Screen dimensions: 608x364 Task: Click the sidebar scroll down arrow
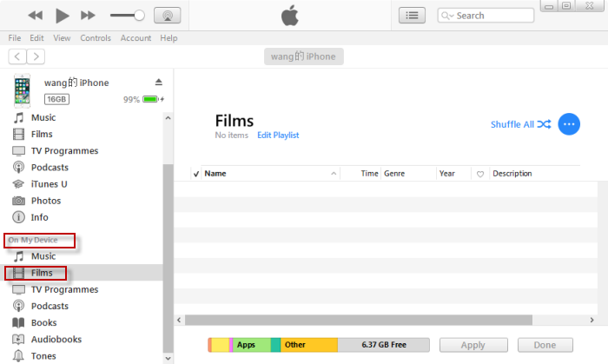tap(168, 359)
